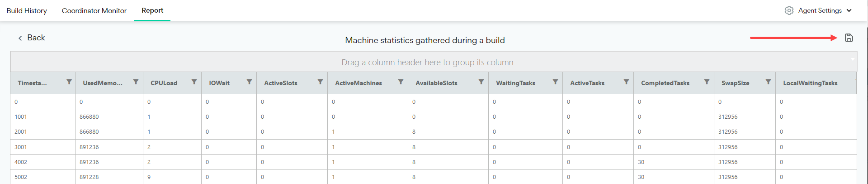
Task: Select the row with timestamp 3001
Action: 433,147
